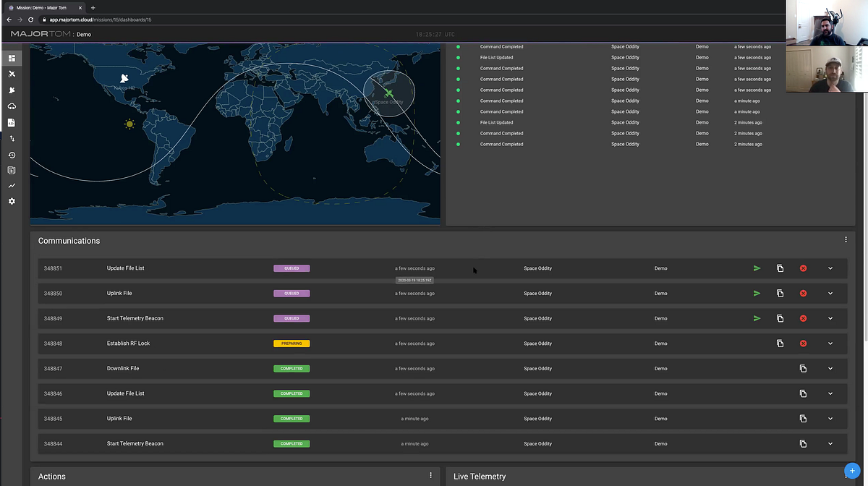
Task: Select the Space Oddity satellite on map
Action: (389, 93)
